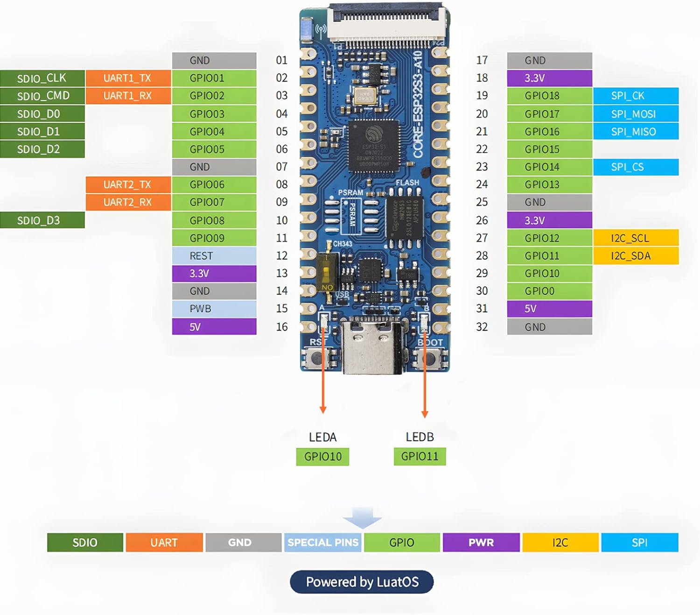Click the GND label at pin 32
The image size is (700, 615).
(550, 326)
